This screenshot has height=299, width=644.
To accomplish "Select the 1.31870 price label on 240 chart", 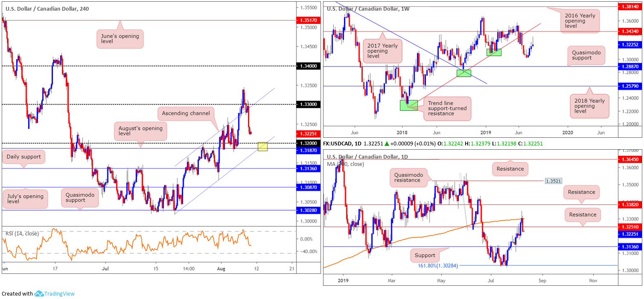I will (308, 150).
